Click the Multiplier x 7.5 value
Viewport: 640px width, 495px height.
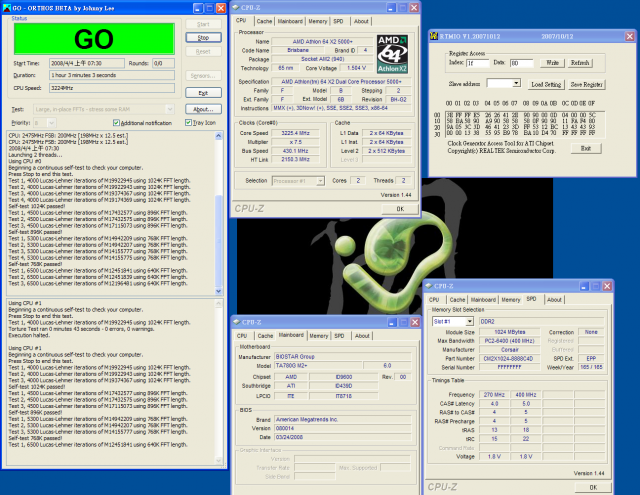click(x=296, y=142)
